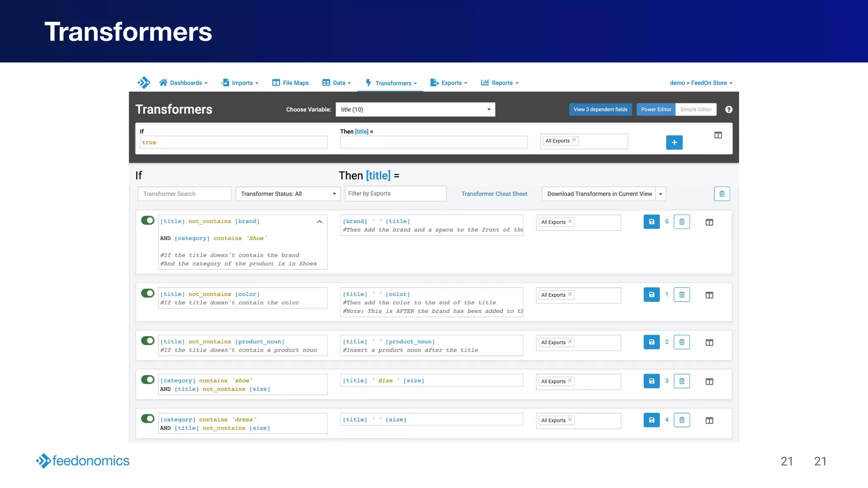Switch to Simple Editor mode
868x488 pixels.
click(x=696, y=110)
